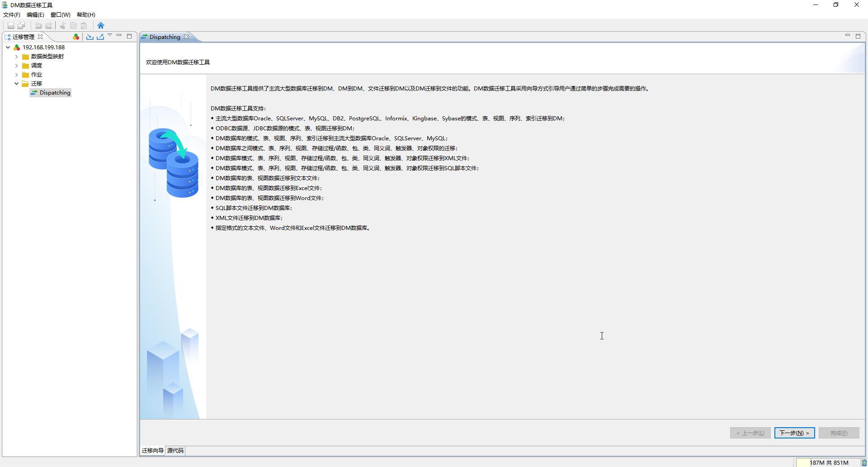Expand the 调度 node
The width and height of the screenshot is (868, 467).
[x=17, y=66]
